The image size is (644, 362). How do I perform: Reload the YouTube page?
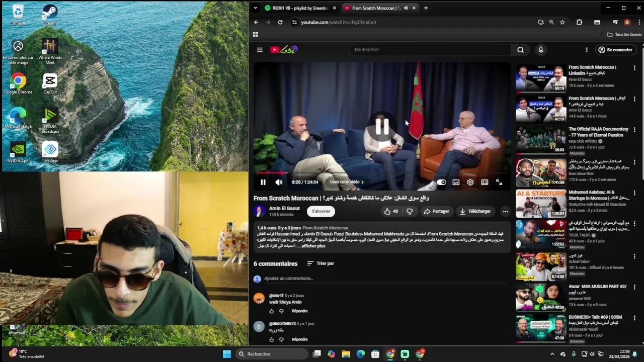coord(280,22)
